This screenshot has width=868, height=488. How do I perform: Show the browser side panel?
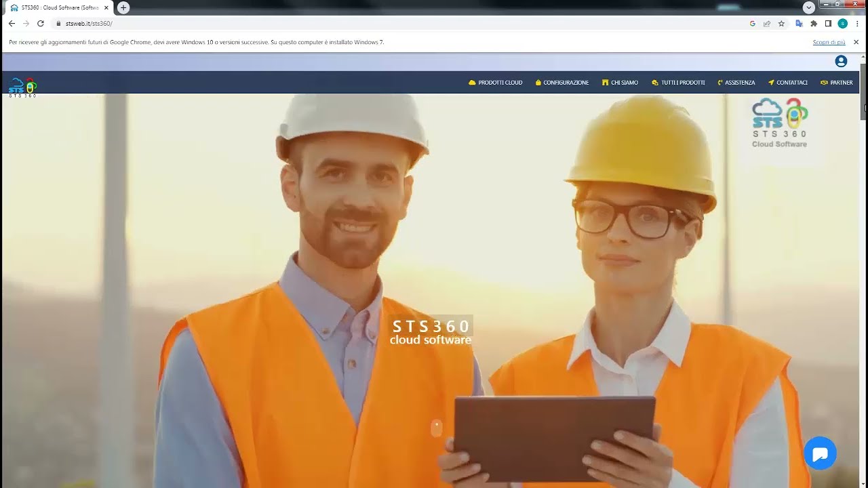tap(828, 23)
